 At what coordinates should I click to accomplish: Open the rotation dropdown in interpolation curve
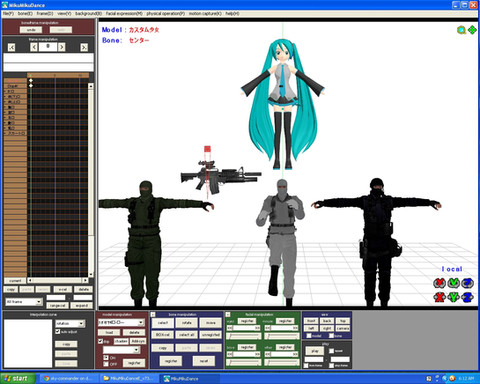click(70, 323)
